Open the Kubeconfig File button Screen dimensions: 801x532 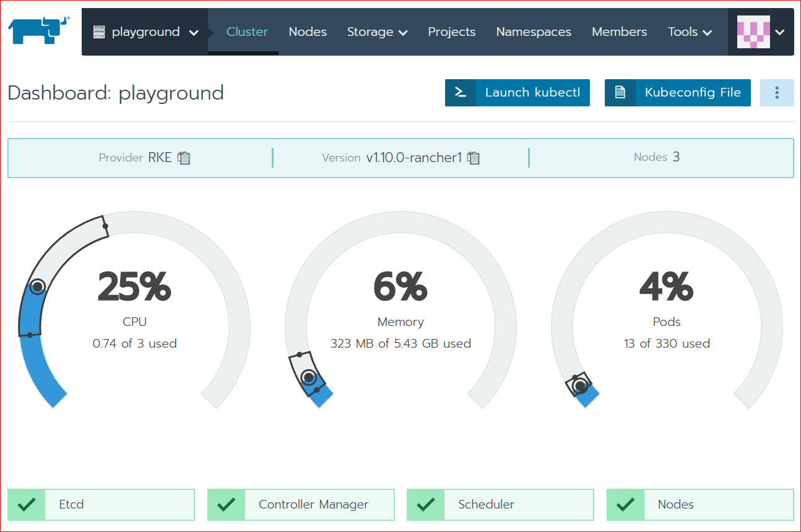pos(678,93)
